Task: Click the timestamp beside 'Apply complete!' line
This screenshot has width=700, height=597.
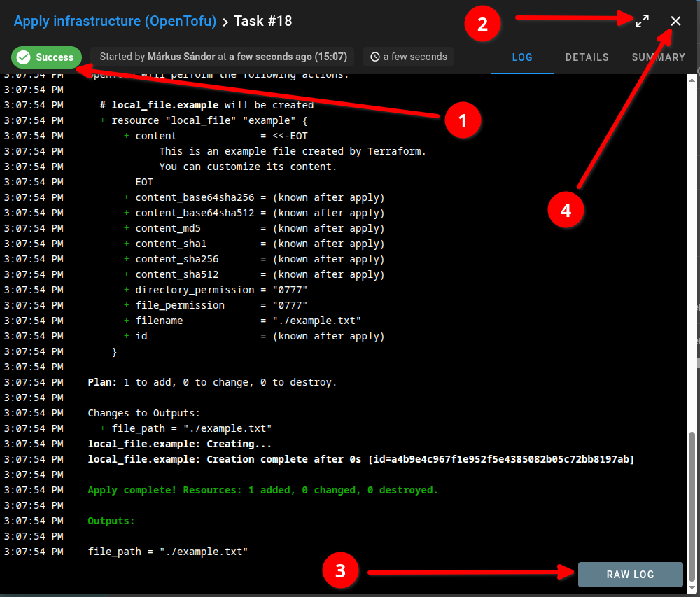Action: (34, 490)
